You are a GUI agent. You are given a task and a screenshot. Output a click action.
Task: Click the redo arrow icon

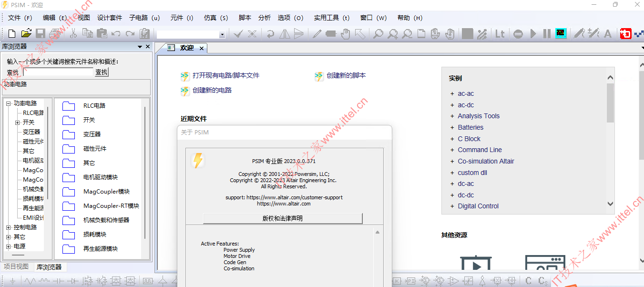130,33
